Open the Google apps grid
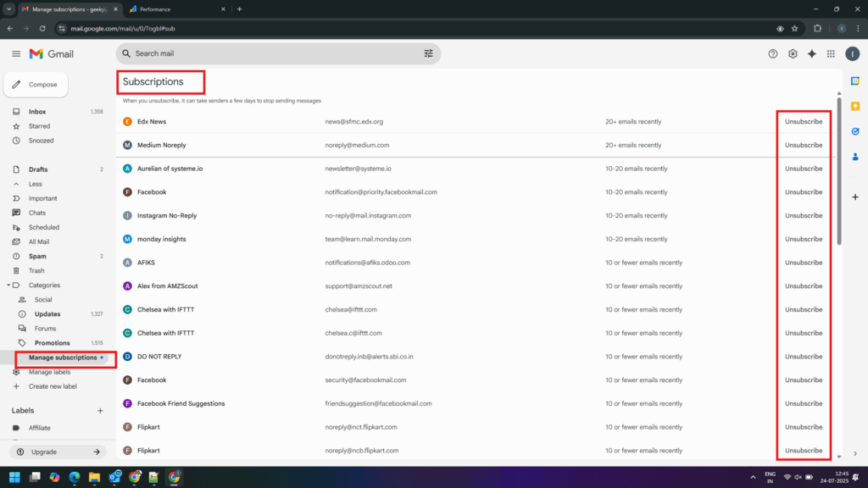Viewport: 868px width, 488px height. tap(831, 53)
